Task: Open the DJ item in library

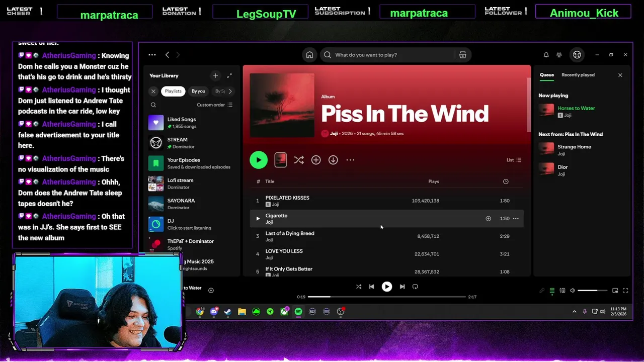Action: pyautogui.click(x=192, y=224)
